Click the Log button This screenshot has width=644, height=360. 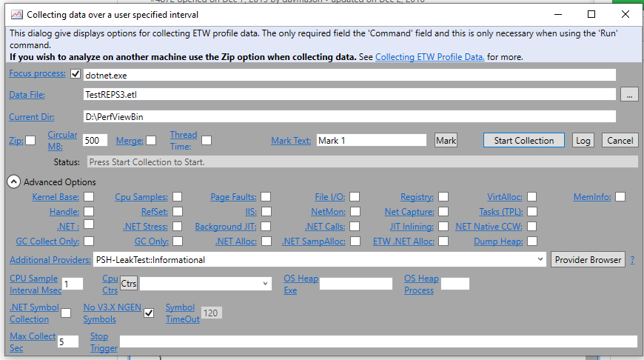[x=583, y=141]
